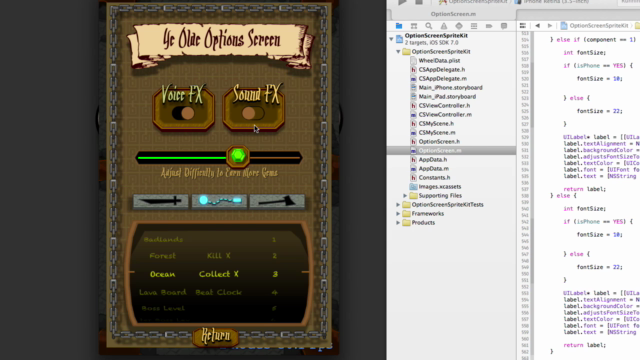Select Ocean in the level wheel

coord(162,274)
